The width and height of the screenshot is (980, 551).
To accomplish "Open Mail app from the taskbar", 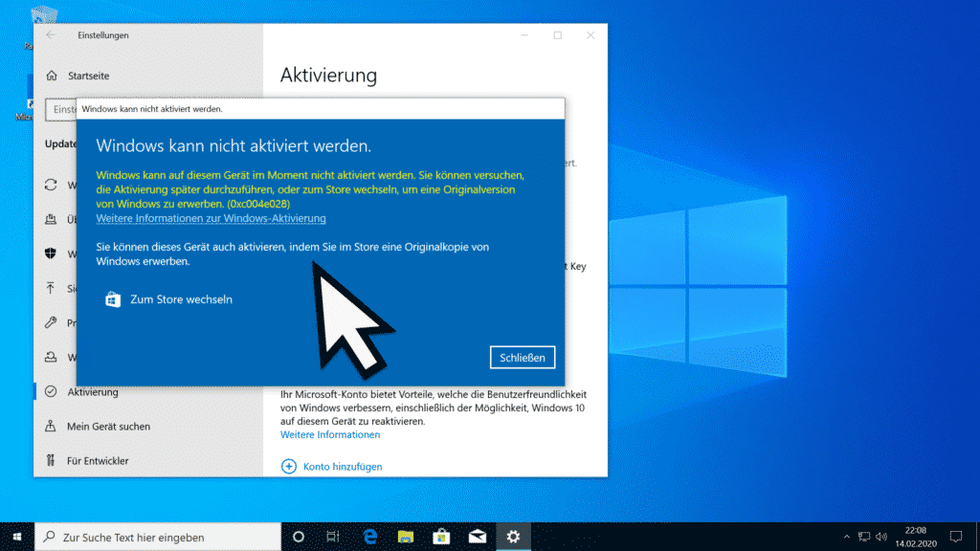I will point(478,537).
